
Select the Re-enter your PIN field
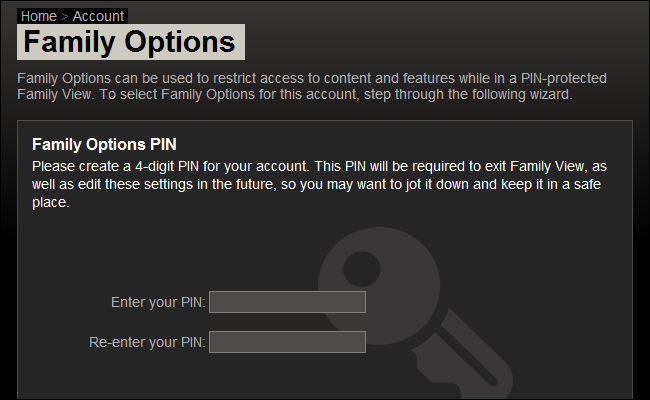point(287,342)
